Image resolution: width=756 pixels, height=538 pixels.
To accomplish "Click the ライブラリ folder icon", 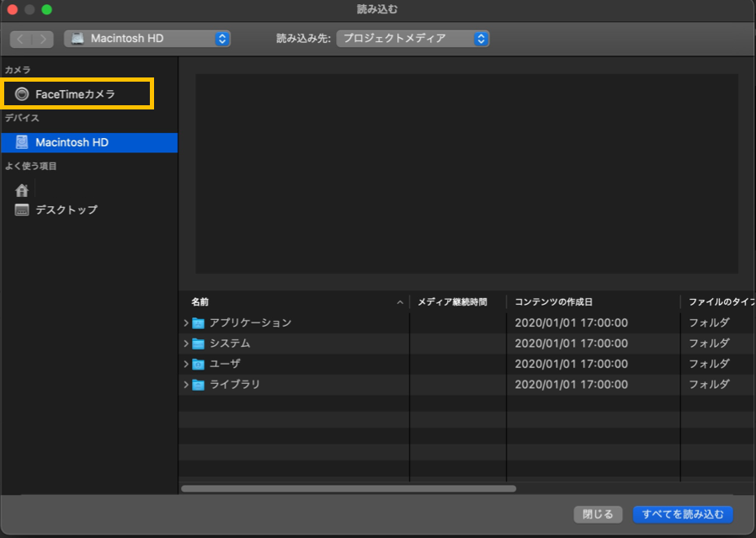I will pyautogui.click(x=198, y=385).
